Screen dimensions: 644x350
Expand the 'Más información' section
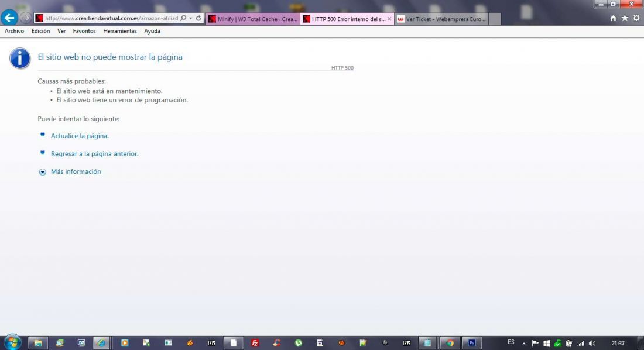(x=76, y=171)
